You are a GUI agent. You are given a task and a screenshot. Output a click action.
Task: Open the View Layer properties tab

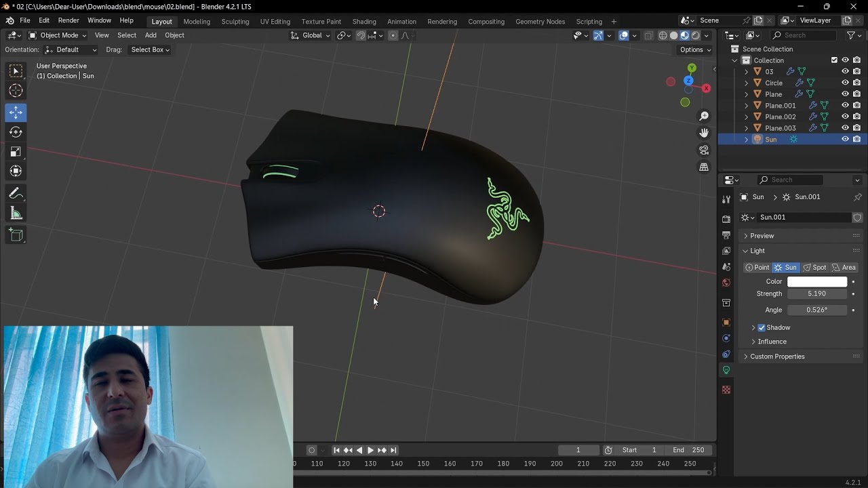(x=726, y=251)
